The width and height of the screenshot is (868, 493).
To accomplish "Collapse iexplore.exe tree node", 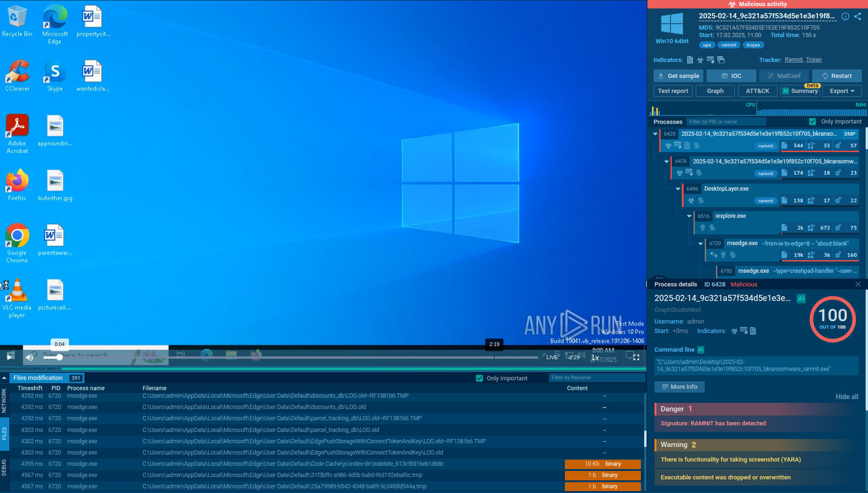I will (x=689, y=216).
